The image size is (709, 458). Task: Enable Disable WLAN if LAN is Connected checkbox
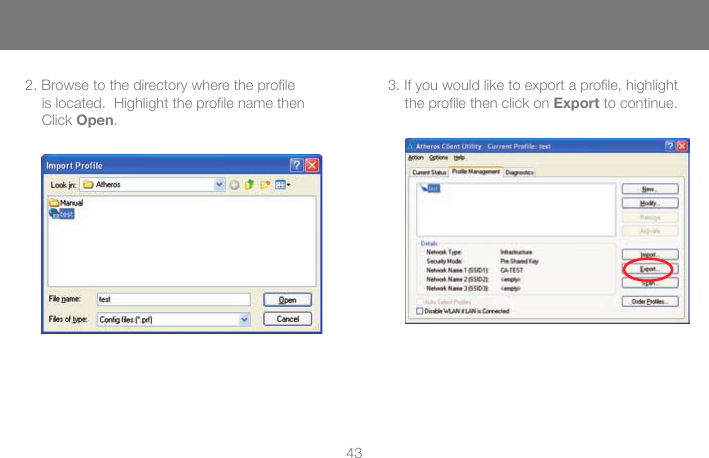[419, 311]
